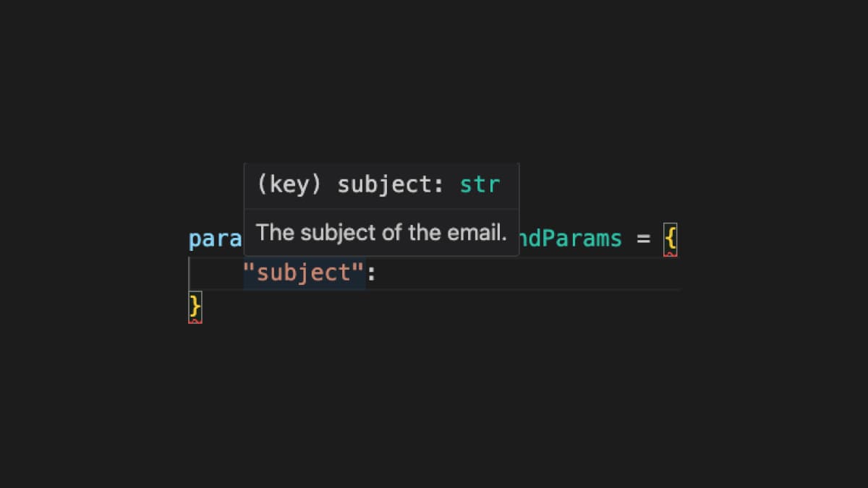Click the divider between tooltip signature and description
The width and height of the screenshot is (868, 488).
(382, 207)
